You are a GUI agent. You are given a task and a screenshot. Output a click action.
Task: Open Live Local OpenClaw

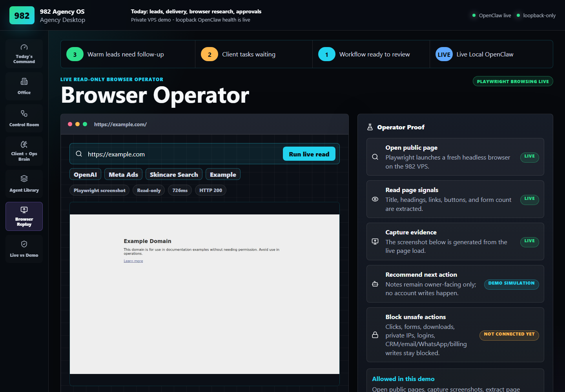coord(491,54)
